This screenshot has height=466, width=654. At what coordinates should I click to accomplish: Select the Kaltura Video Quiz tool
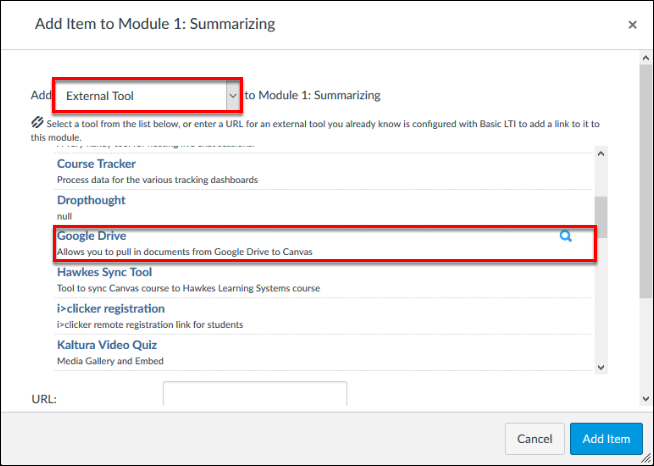coord(107,345)
